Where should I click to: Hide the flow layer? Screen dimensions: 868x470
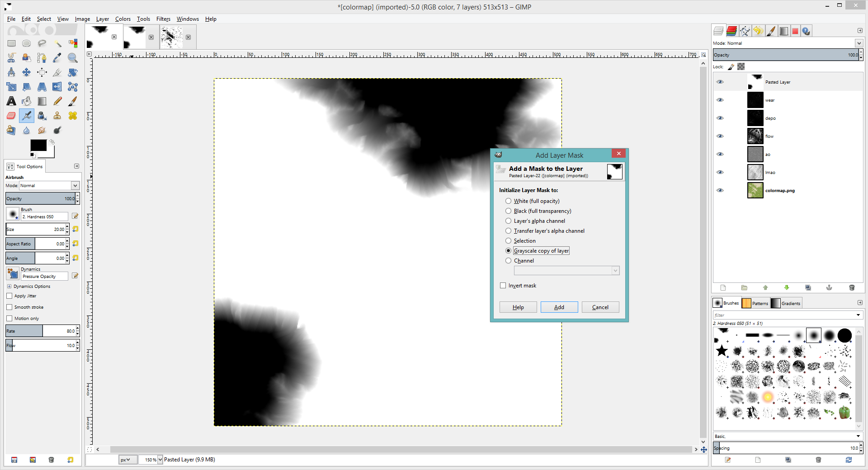pyautogui.click(x=720, y=136)
